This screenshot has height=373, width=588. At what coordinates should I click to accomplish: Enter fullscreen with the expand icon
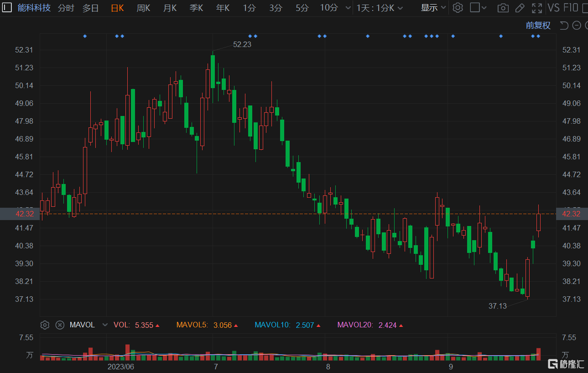(537, 8)
